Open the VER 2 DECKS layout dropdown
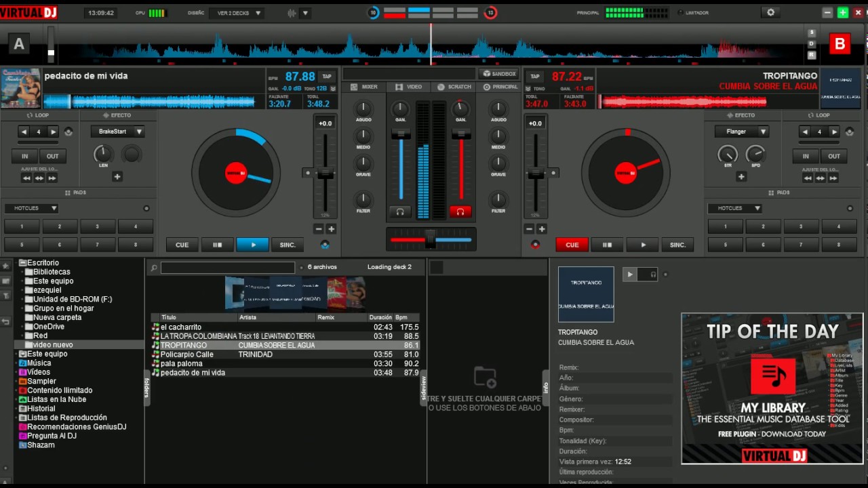 pos(237,13)
